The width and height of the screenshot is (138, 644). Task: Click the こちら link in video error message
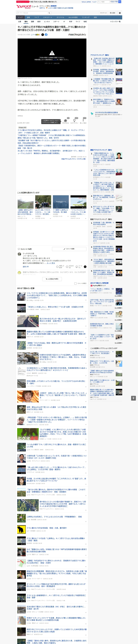55,60
